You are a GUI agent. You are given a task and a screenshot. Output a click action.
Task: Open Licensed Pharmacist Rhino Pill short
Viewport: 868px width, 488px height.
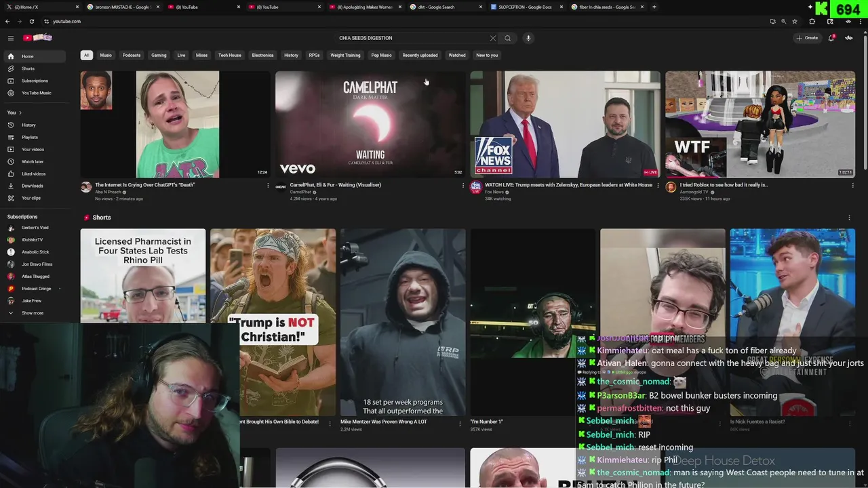[143, 276]
